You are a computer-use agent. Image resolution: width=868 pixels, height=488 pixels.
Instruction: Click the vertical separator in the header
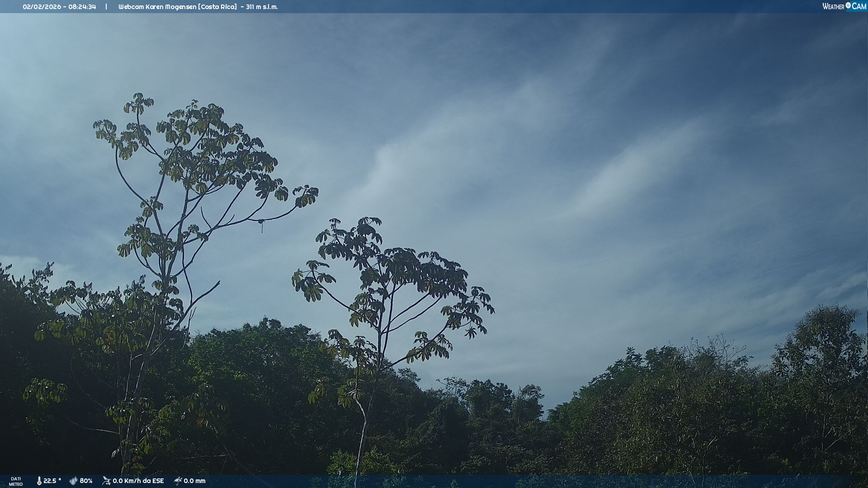(x=106, y=7)
